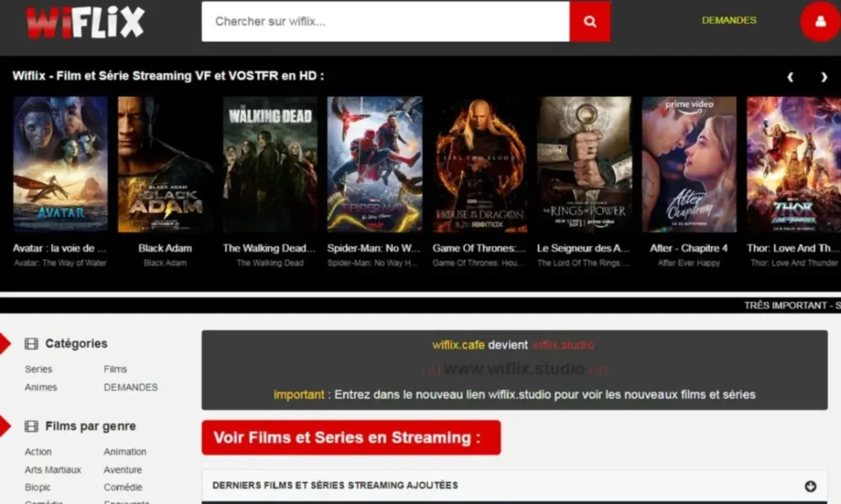Image resolution: width=841 pixels, height=504 pixels.
Task: Click Voir Films et Series en Streaming button
Action: [351, 438]
